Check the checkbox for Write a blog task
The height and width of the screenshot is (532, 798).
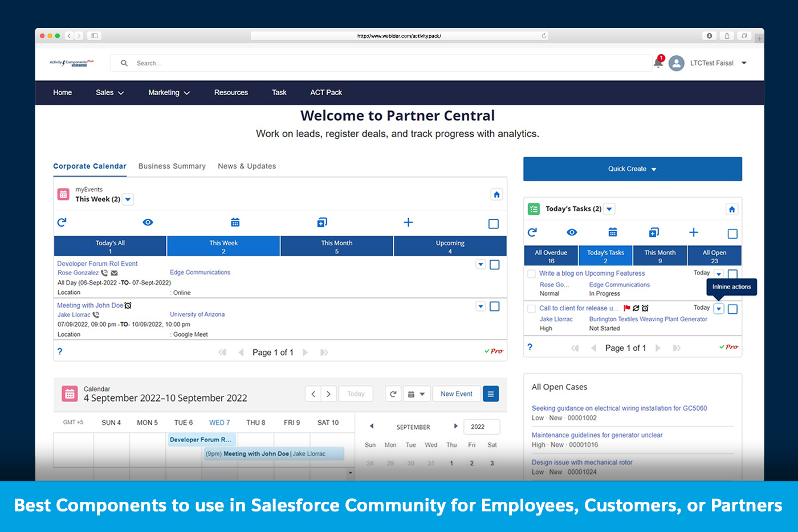532,273
